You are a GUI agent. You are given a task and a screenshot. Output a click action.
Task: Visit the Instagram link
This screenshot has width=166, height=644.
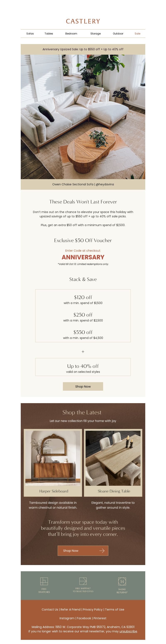[67, 618]
